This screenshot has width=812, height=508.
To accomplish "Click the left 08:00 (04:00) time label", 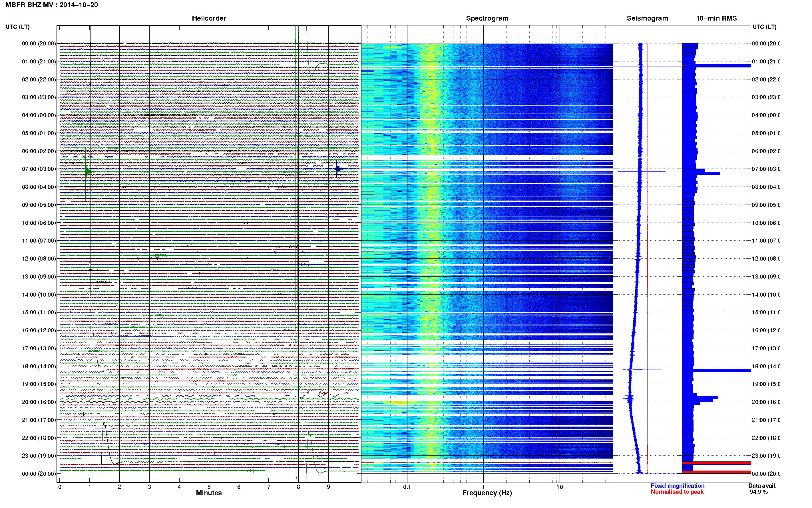I will pos(39,187).
